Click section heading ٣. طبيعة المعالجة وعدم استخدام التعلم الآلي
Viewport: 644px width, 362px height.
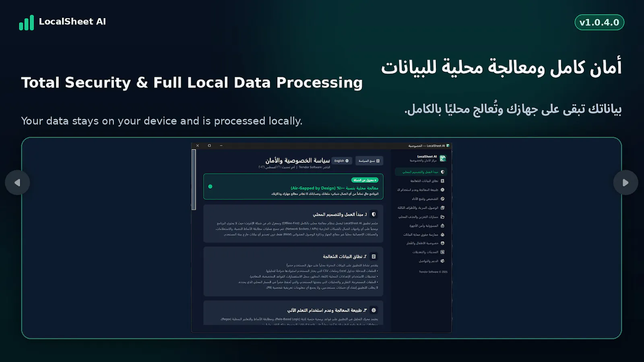pyautogui.click(x=327, y=310)
